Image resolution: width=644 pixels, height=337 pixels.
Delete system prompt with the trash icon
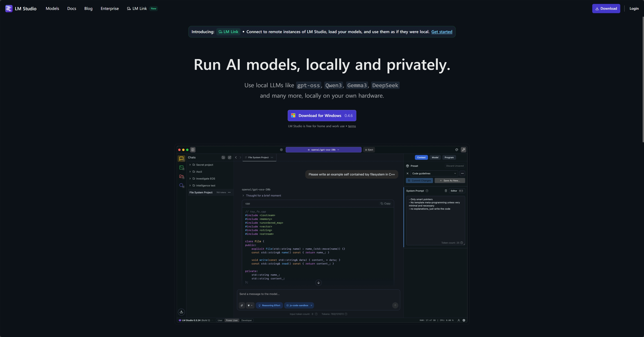[446, 191]
